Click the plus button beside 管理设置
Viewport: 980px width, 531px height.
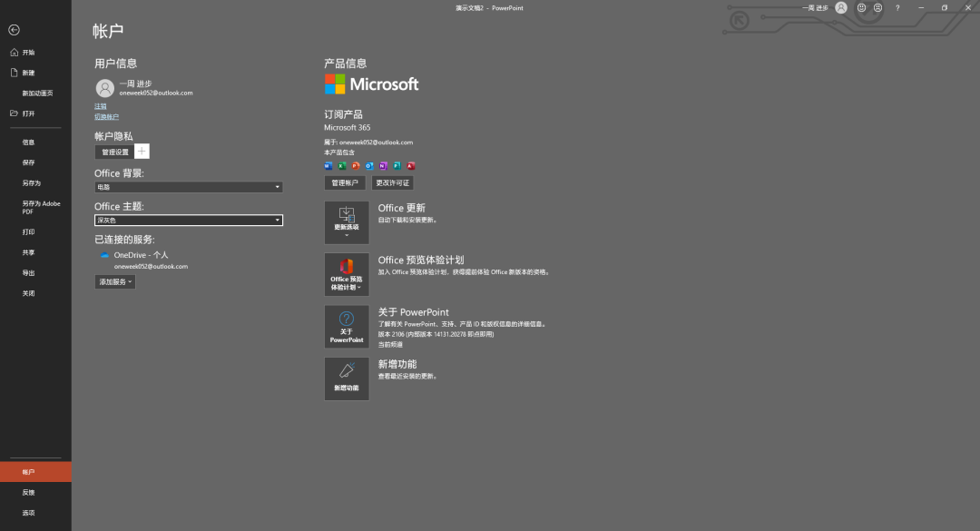142,152
